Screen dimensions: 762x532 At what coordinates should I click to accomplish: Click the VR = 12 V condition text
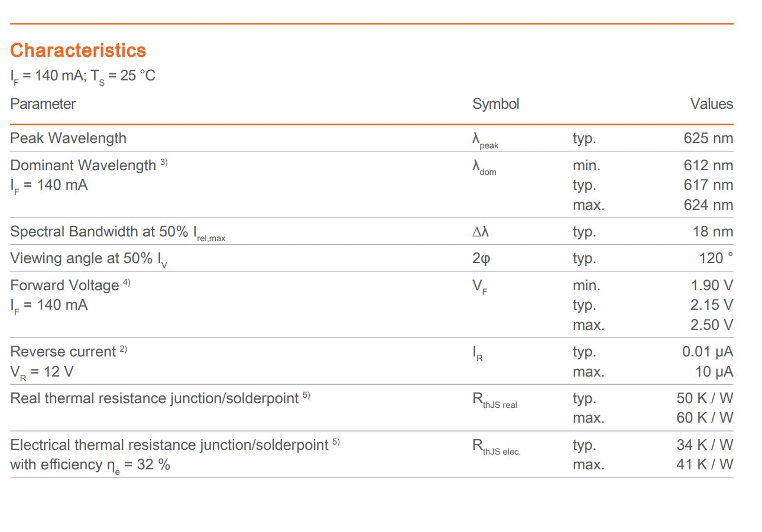[x=42, y=372]
